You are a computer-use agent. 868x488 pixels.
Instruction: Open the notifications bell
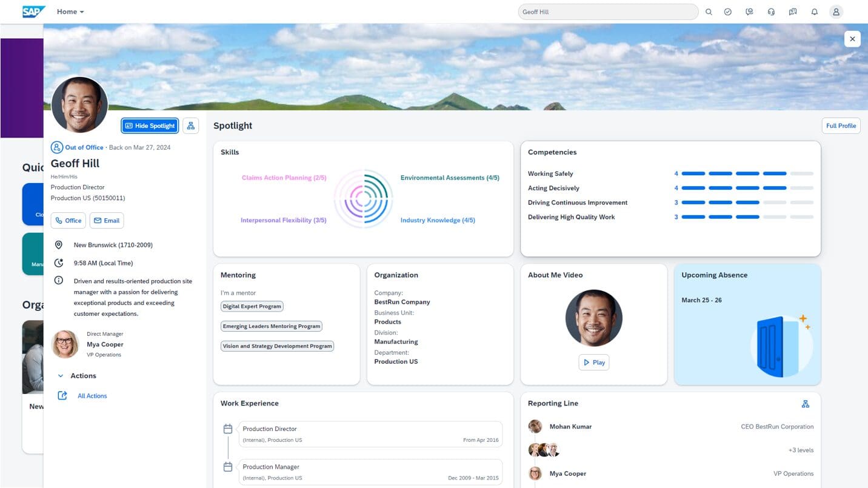pyautogui.click(x=814, y=12)
